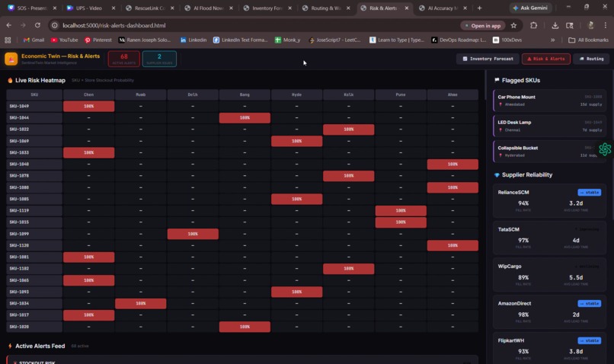Open the YouTube bookmark

click(x=65, y=40)
